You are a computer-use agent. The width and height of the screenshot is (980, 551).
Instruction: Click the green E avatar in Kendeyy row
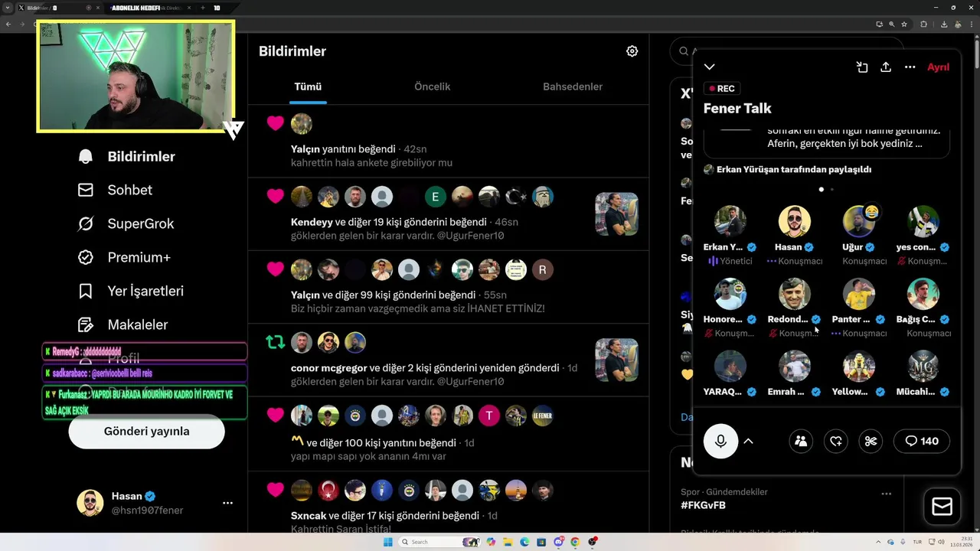pyautogui.click(x=436, y=197)
